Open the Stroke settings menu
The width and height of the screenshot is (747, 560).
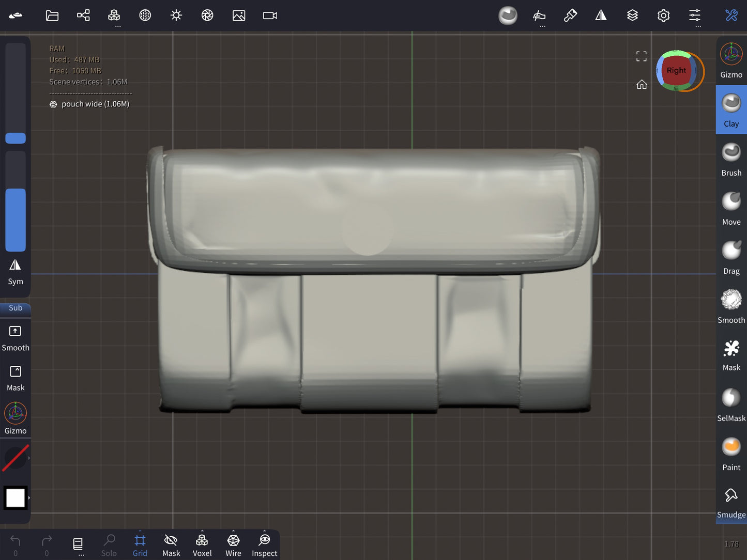539,15
